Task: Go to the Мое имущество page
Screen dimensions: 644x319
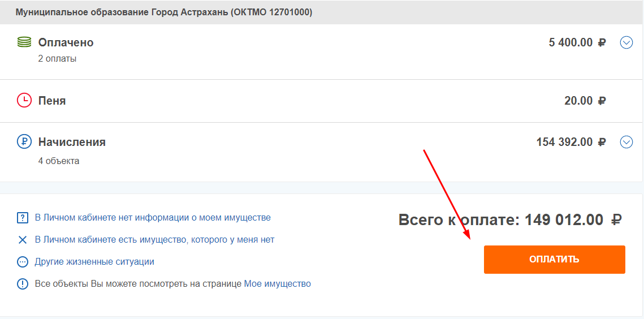Action: (x=277, y=284)
